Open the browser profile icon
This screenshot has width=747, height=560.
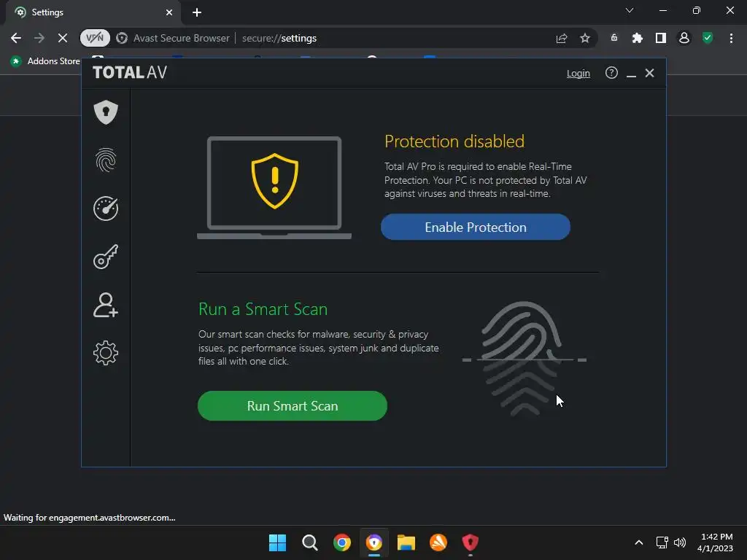coord(684,38)
